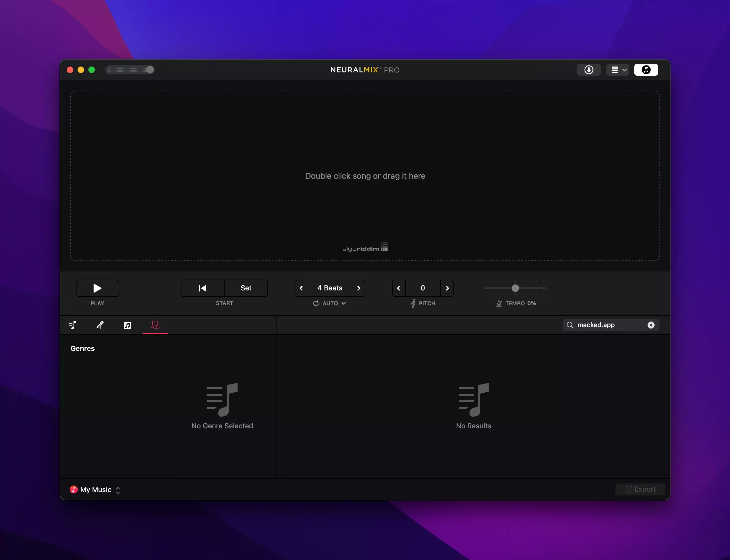730x560 pixels.
Task: Open the Albums tab icon
Action: 128,325
